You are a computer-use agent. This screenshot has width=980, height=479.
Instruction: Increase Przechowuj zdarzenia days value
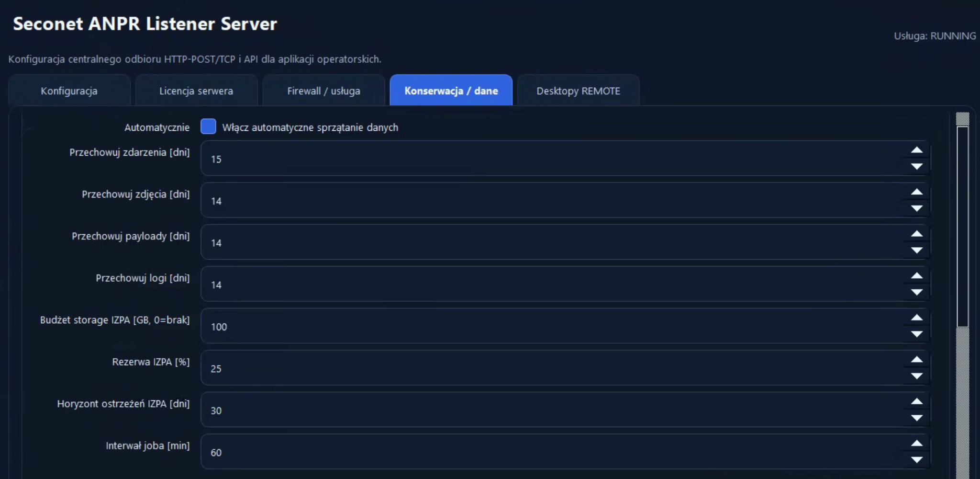(917, 150)
